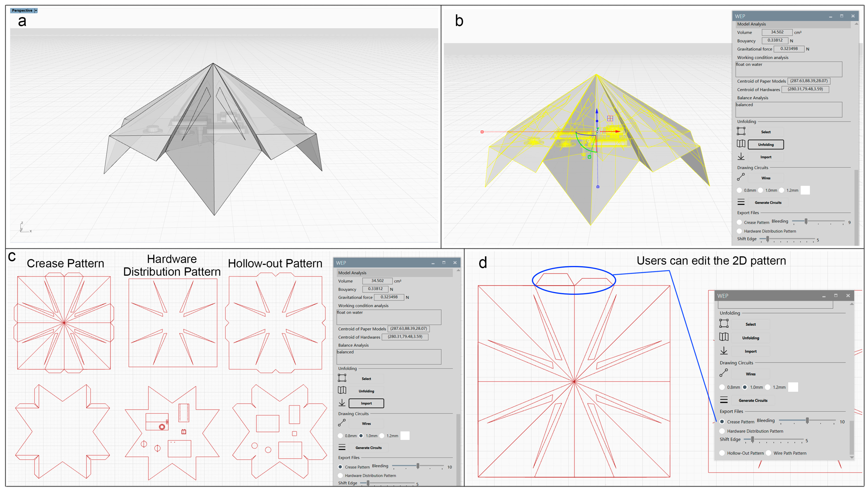Viewport: 868px width, 492px height.
Task: Click the Bleeding slider in panel b
Action: 806,221
